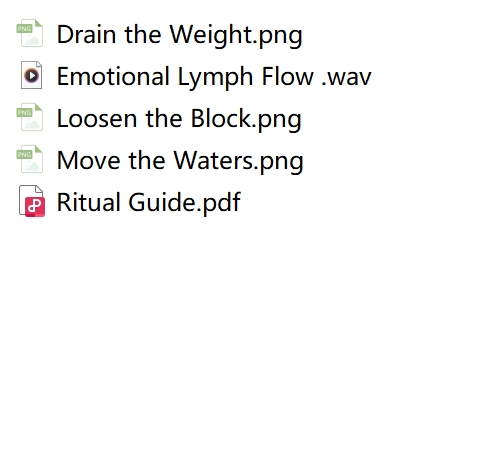Click the PNG icon next to Loosen the Block
This screenshot has width=501, height=473.
point(30,117)
